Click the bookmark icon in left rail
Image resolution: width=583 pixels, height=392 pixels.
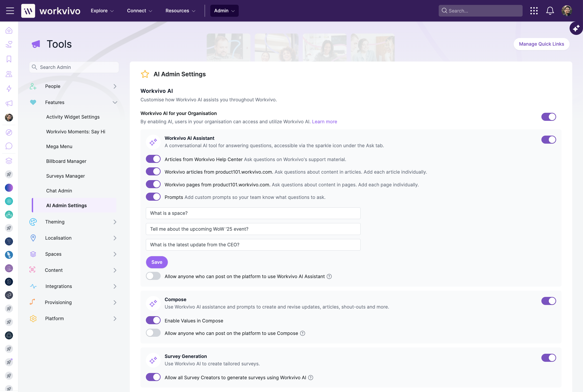(9, 59)
